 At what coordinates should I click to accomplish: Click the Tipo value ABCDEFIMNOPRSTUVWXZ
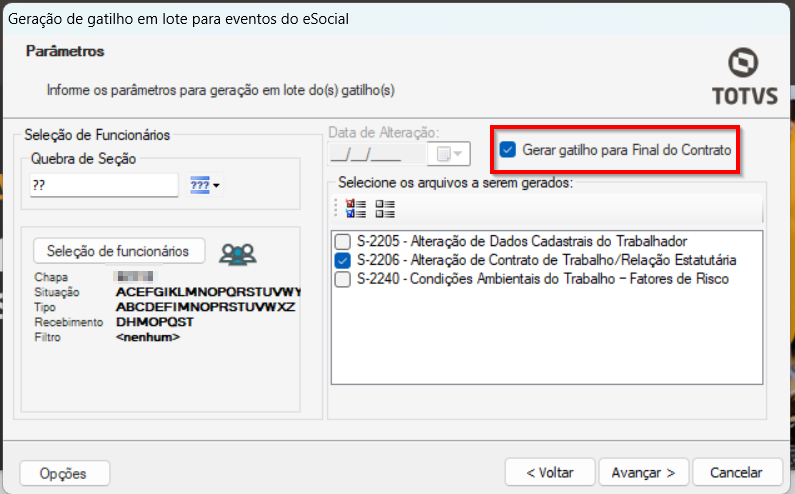pyautogui.click(x=205, y=307)
